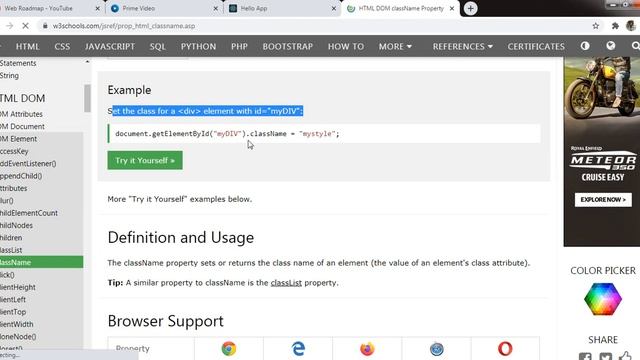640x360 pixels.
Task: Share the page via the Twitter icon
Action: pyautogui.click(x=605, y=356)
